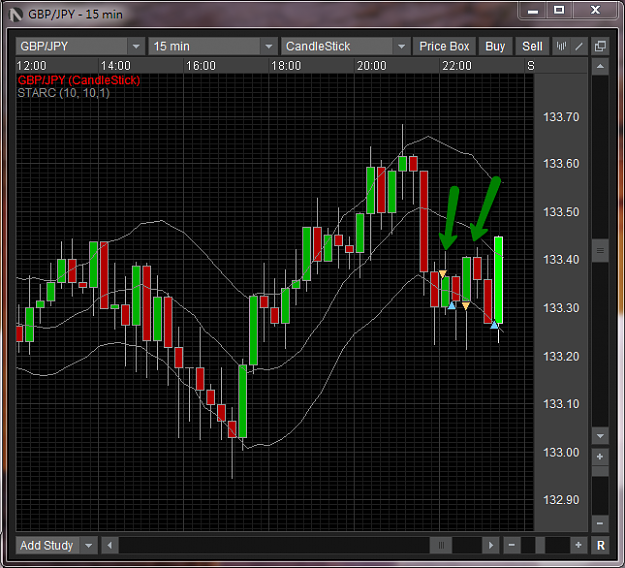Click the bright green latest candlestick
The image size is (625, 568).
(x=498, y=280)
